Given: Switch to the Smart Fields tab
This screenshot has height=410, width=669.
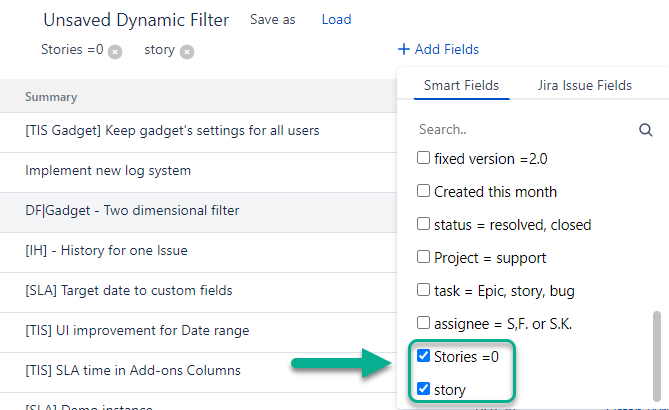Looking at the screenshot, I should tap(461, 86).
